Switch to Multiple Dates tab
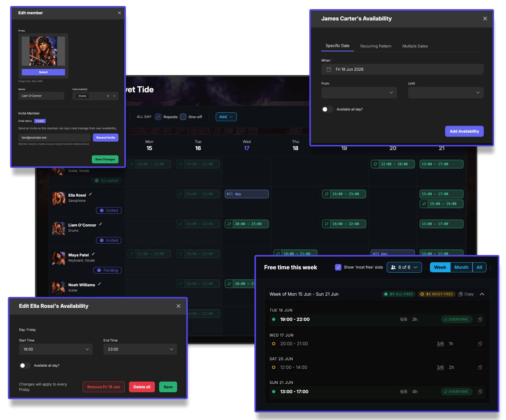 tap(415, 46)
